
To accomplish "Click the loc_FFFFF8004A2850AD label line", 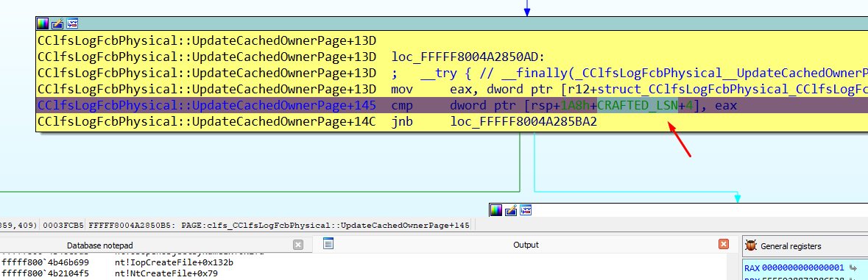I will pos(468,57).
